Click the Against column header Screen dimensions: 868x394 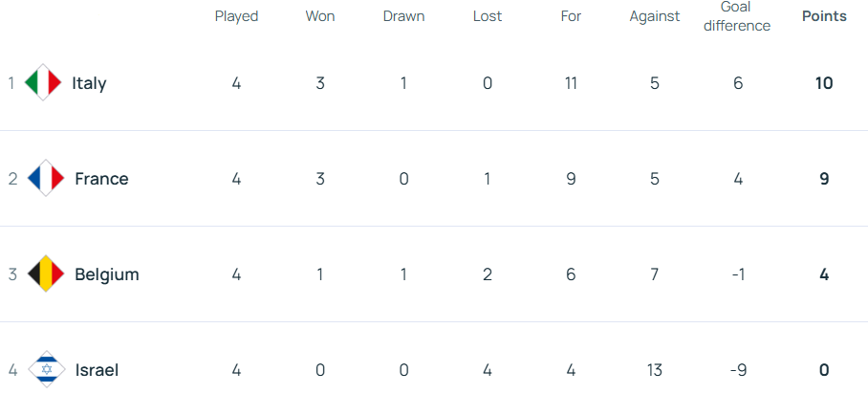click(655, 16)
